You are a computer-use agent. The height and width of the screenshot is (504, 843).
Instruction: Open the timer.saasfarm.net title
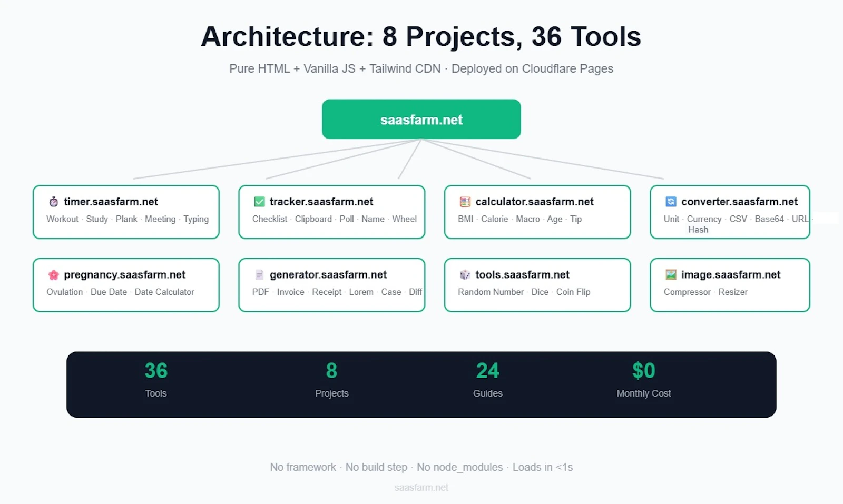[111, 202]
